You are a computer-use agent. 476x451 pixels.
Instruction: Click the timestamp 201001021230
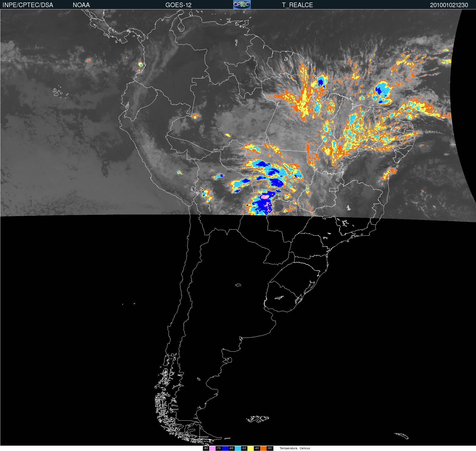pos(449,5)
